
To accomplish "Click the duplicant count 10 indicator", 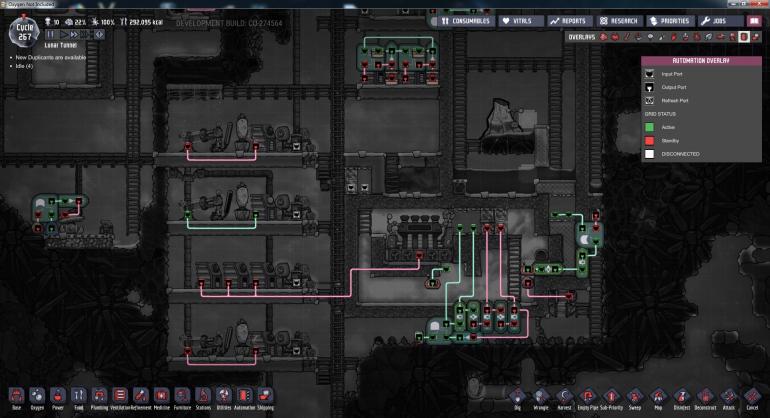I will (x=52, y=22).
